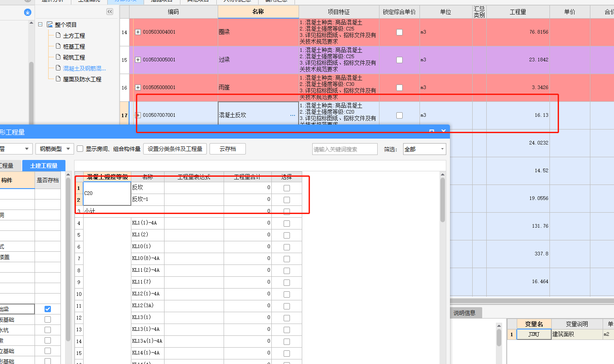Screen dimensions: 614x364
Task: Tick the 选择 checkbox for KL1(1)-4A row
Action: point(287,224)
